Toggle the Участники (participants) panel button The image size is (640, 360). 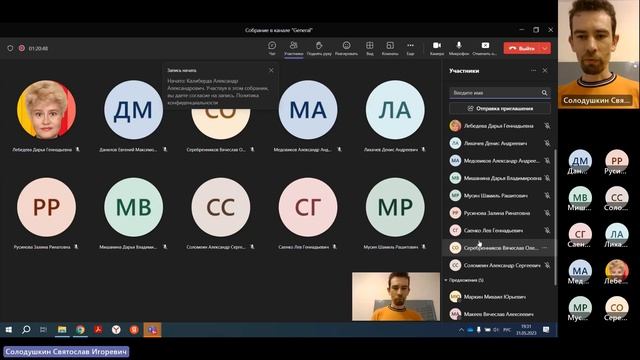pyautogui.click(x=293, y=48)
